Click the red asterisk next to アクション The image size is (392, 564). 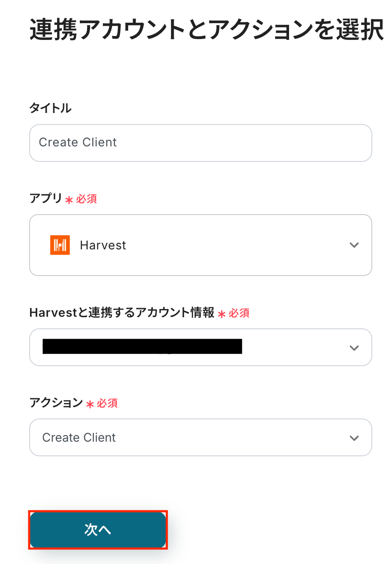pyautogui.click(x=90, y=404)
